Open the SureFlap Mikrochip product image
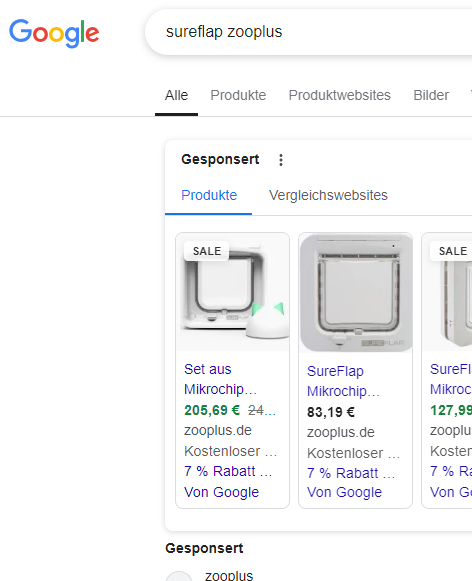 [x=356, y=293]
